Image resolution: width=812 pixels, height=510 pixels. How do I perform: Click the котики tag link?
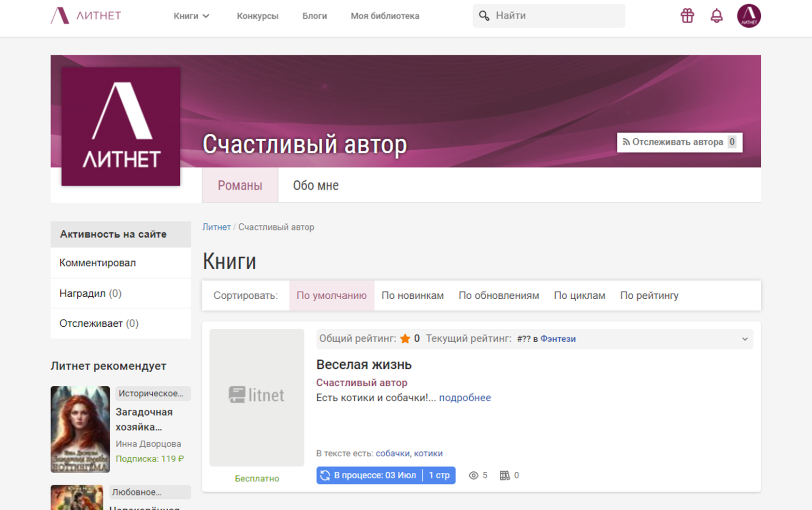coord(428,453)
